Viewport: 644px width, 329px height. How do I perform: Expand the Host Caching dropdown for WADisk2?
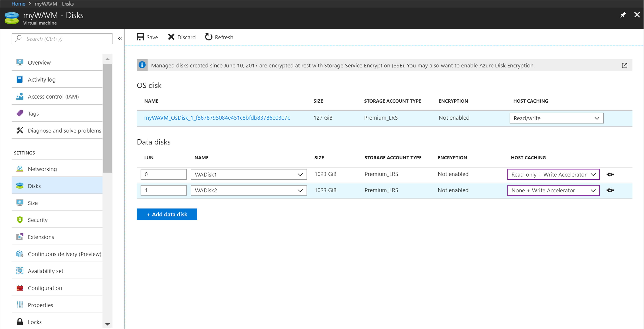(595, 191)
